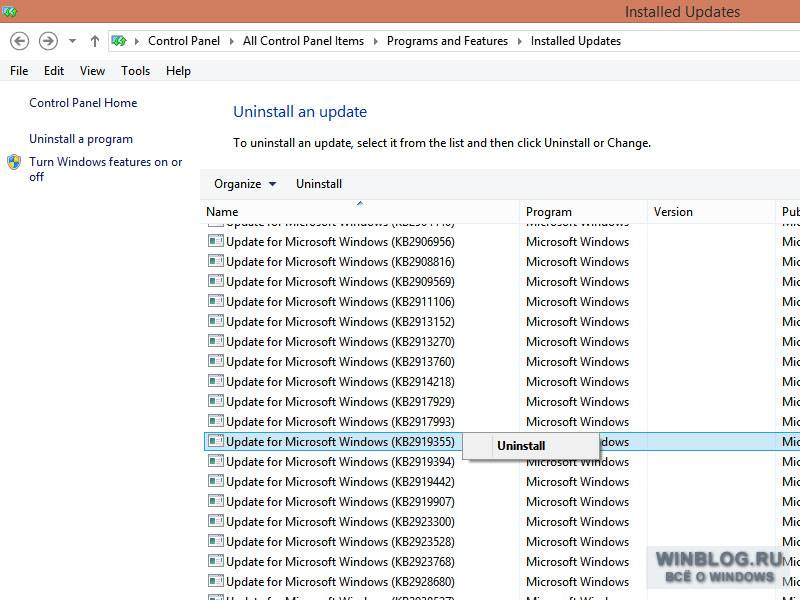Click the icon for update KB2909569
800x600 pixels.
click(x=216, y=281)
